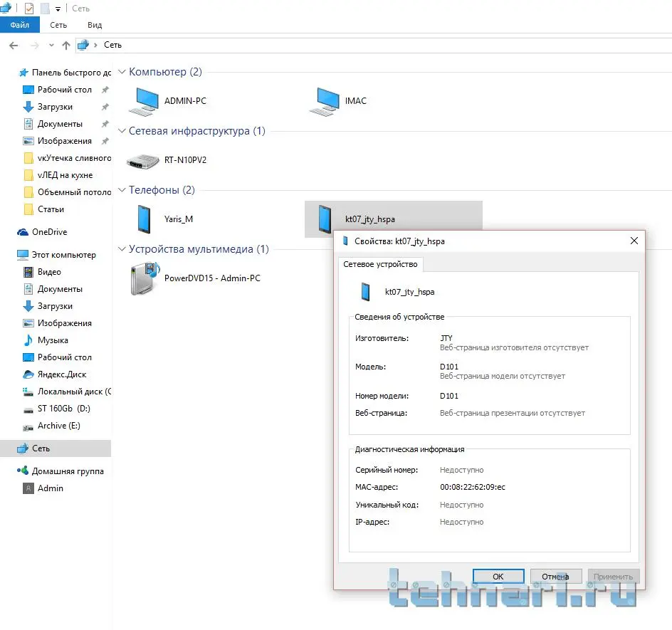672x630 pixels.
Task: Open Панель быстрого доступа in sidebar
Action: click(64, 73)
